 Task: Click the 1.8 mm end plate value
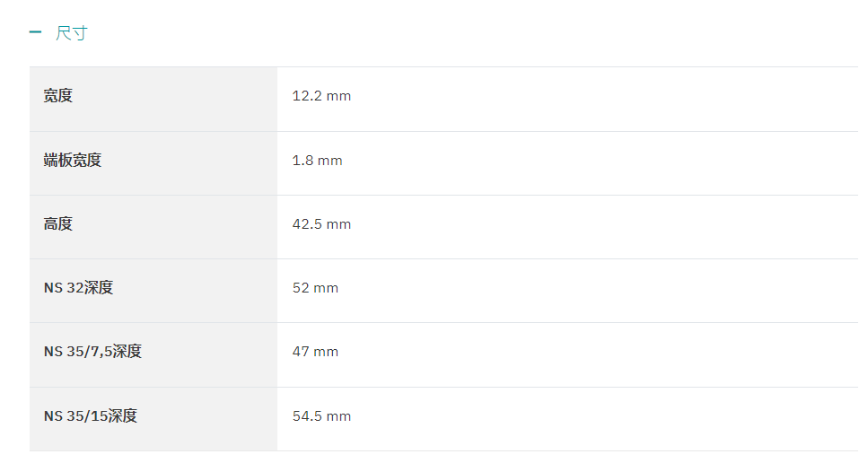point(317,161)
